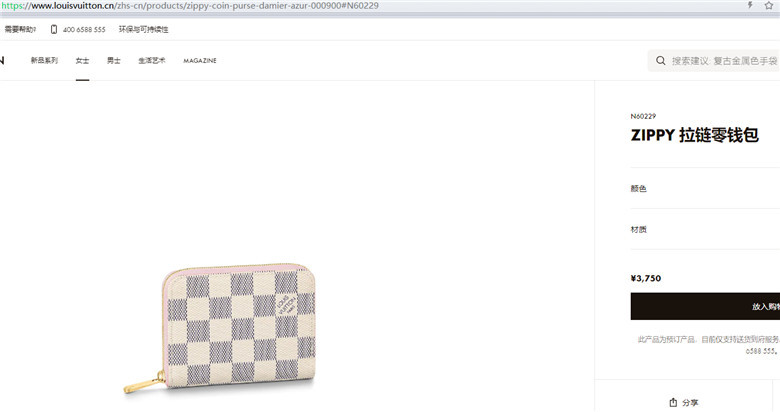The height and width of the screenshot is (412, 780).
Task: Click the 400 6588 555 phone number
Action: 84,30
